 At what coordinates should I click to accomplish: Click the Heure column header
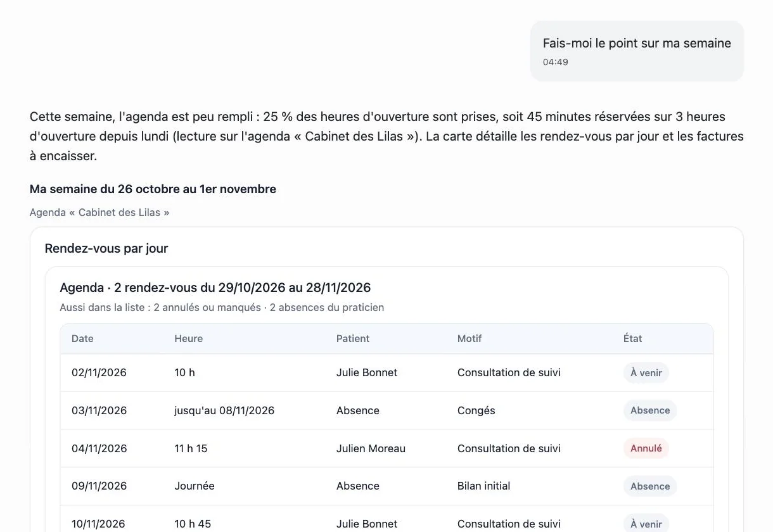click(x=189, y=338)
